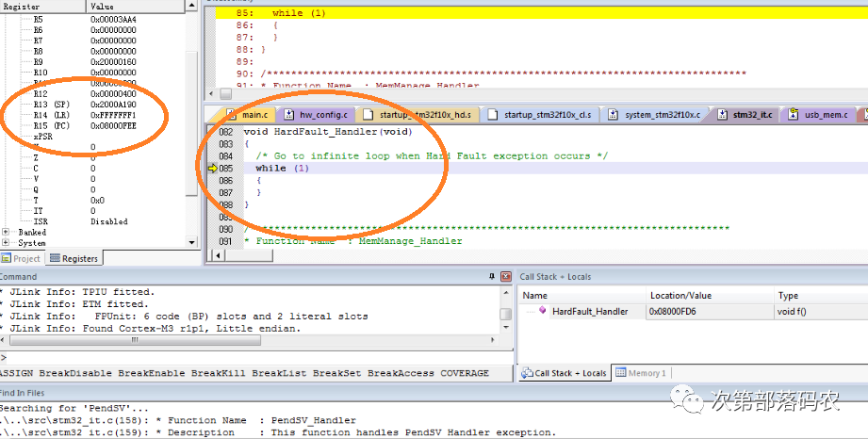868x439 pixels.
Task: Click the Command window scroll-down arrow
Action: [x=505, y=328]
